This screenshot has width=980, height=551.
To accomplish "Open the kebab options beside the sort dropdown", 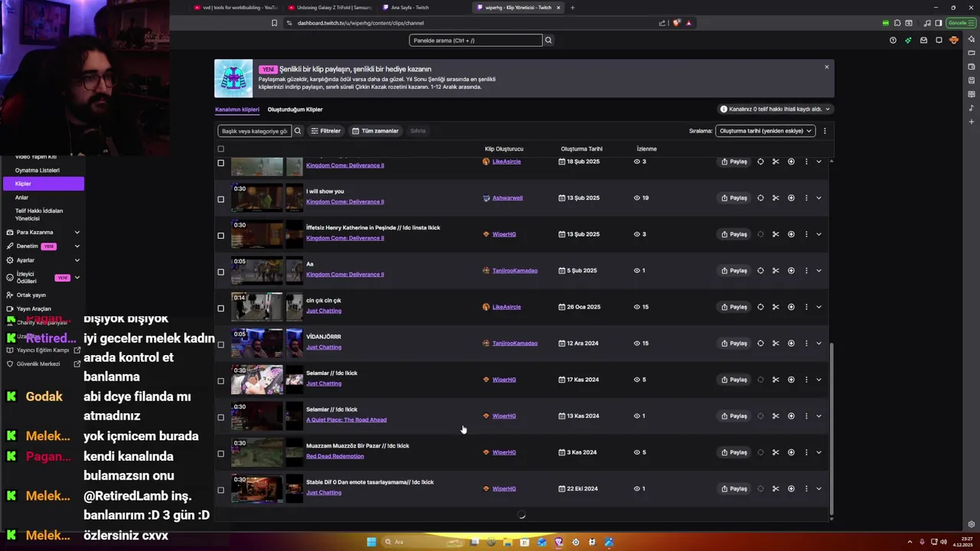I will pos(825,131).
